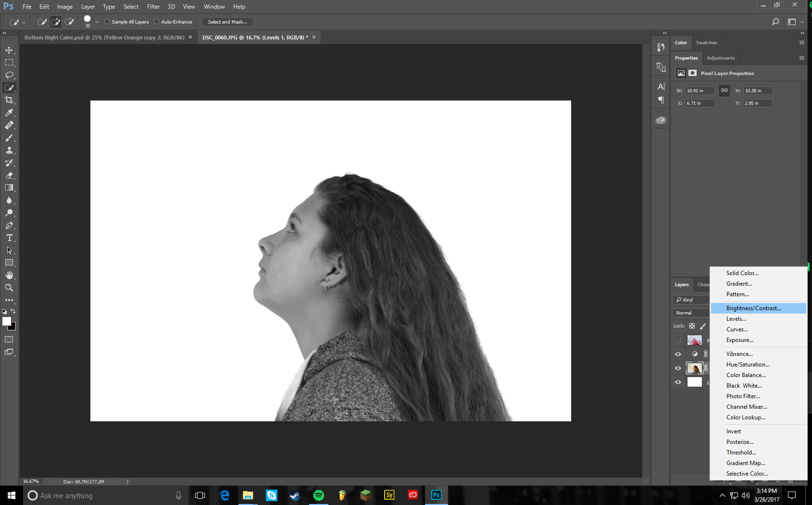Select the Lasso tool
This screenshot has width=812, height=505.
click(9, 75)
